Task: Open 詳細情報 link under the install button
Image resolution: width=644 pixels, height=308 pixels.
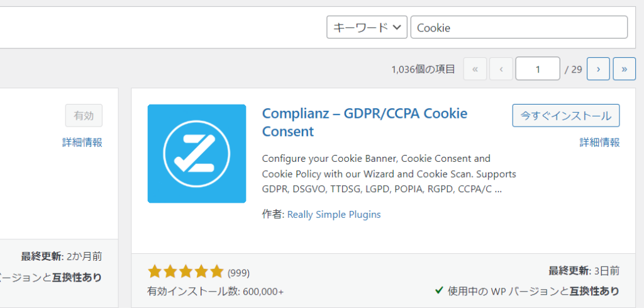Action: 599,142
